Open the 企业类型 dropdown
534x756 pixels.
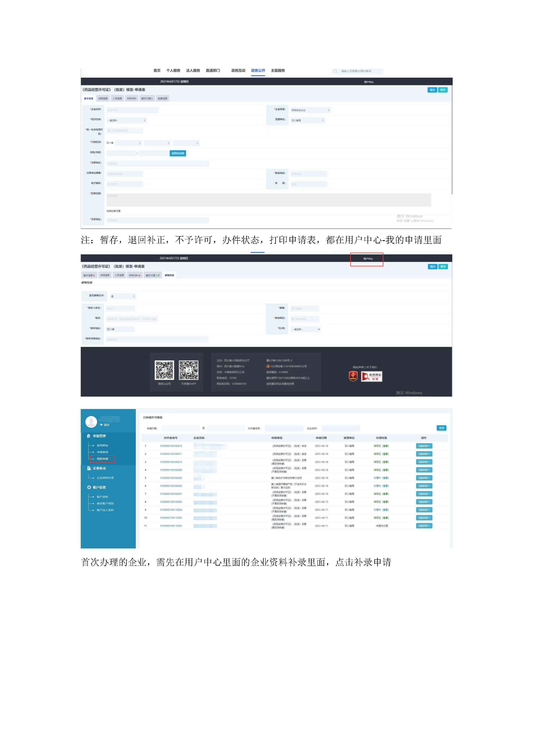pyautogui.click(x=310, y=110)
